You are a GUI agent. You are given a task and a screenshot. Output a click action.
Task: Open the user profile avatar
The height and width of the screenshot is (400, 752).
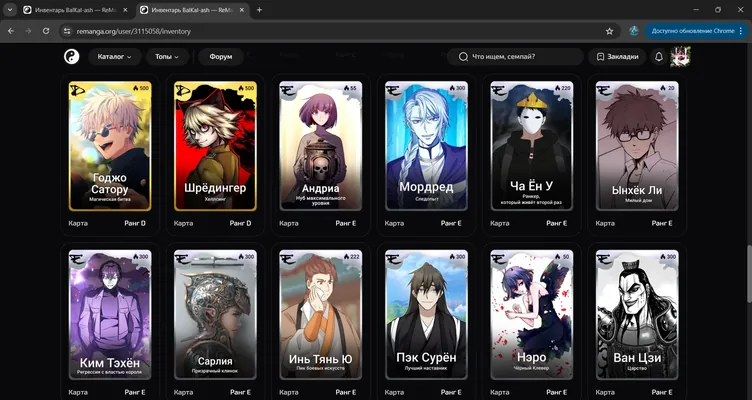680,57
